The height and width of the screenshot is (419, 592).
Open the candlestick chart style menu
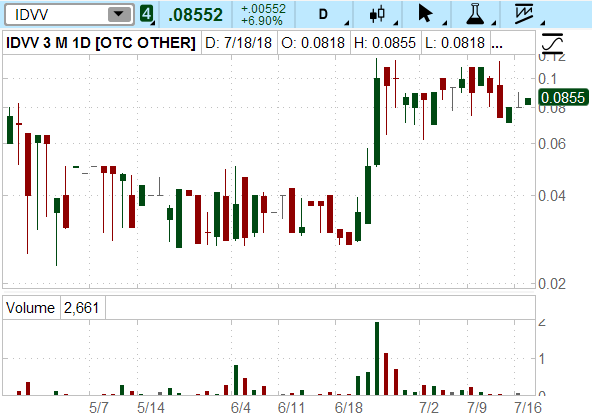pyautogui.click(x=378, y=14)
